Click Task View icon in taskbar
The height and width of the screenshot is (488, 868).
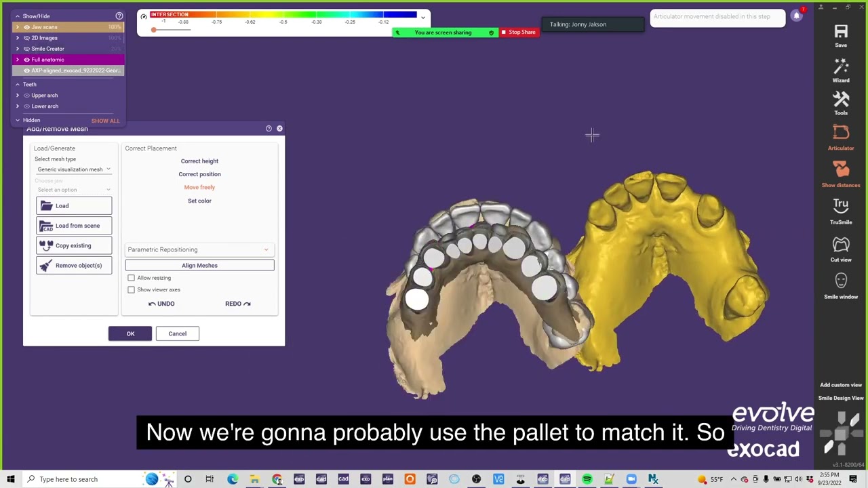click(210, 479)
